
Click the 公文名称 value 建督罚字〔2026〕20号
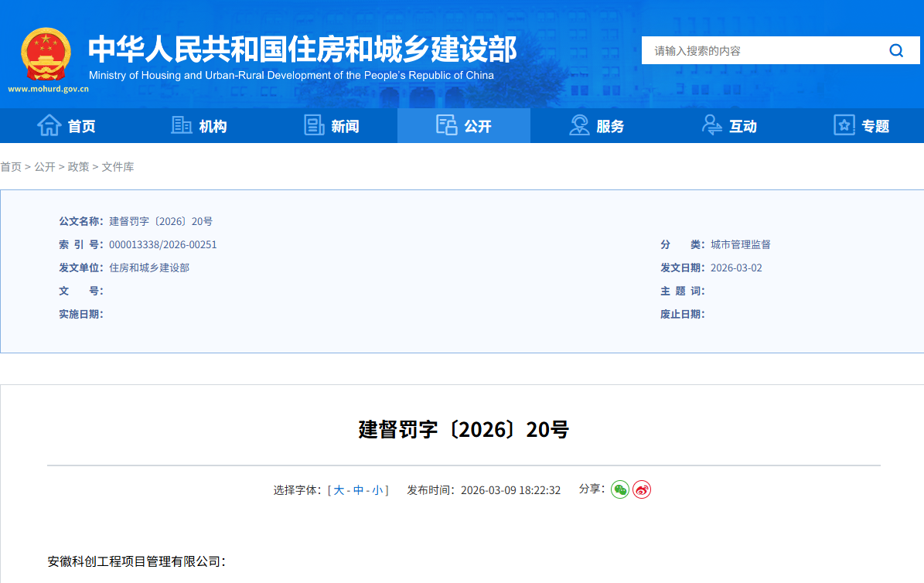pos(161,222)
